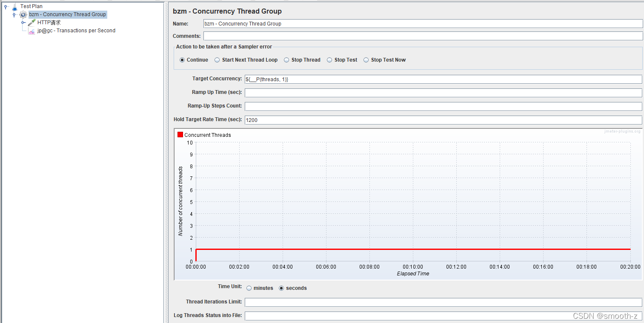The height and width of the screenshot is (323, 644).
Task: Click the Elapsed Time axis label
Action: click(413, 274)
